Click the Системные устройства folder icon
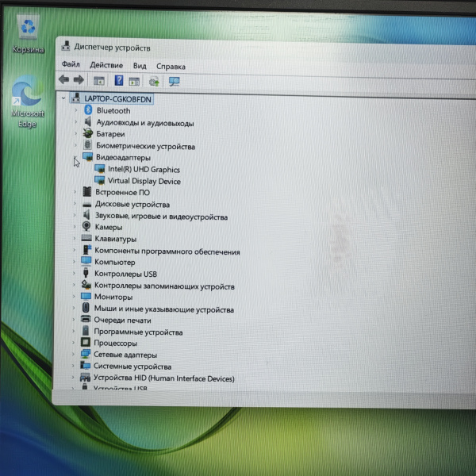Viewport: 476px width, 476px height. pyautogui.click(x=86, y=365)
